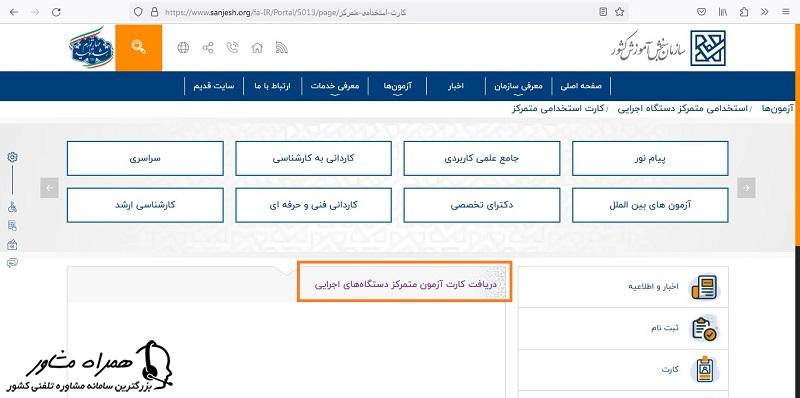Viewport: 800px width, 398px height.
Task: Click the اخبار و اطلاعیه newspaper icon
Action: coord(704,287)
